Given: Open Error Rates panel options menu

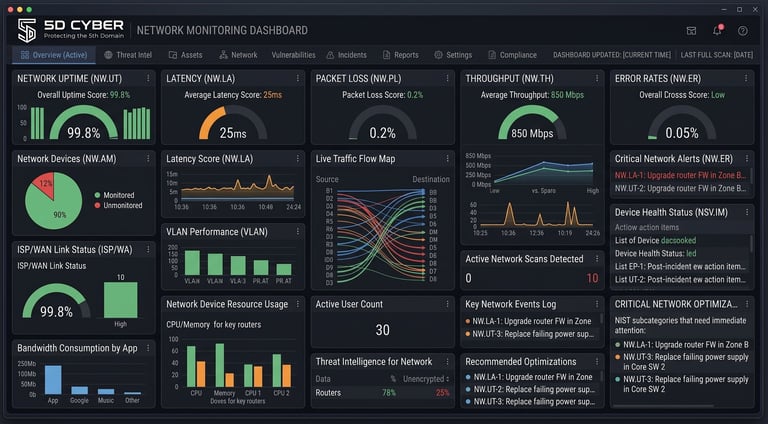Looking at the screenshot, I should (x=746, y=78).
